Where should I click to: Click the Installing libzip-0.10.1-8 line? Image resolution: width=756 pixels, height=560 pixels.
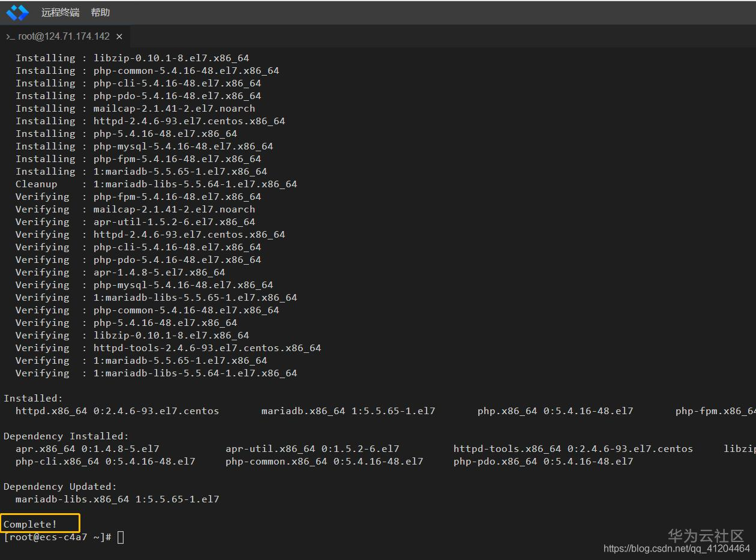point(132,58)
